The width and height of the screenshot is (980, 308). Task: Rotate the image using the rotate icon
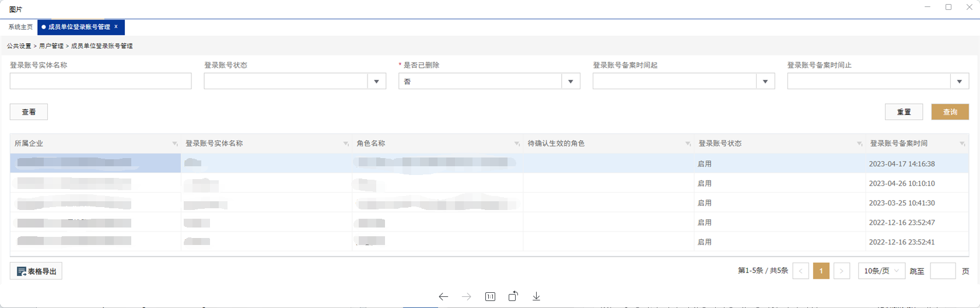[513, 296]
